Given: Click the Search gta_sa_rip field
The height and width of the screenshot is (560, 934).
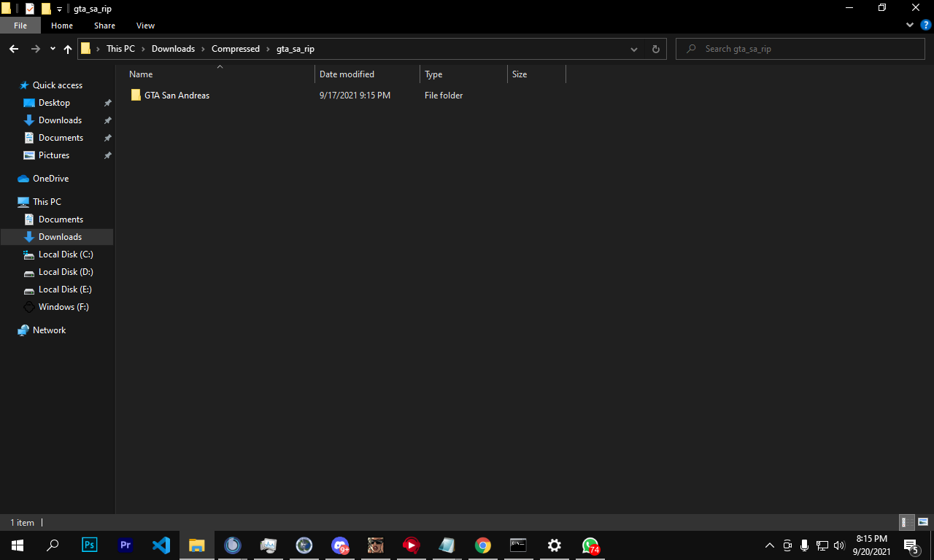Looking at the screenshot, I should 800,49.
